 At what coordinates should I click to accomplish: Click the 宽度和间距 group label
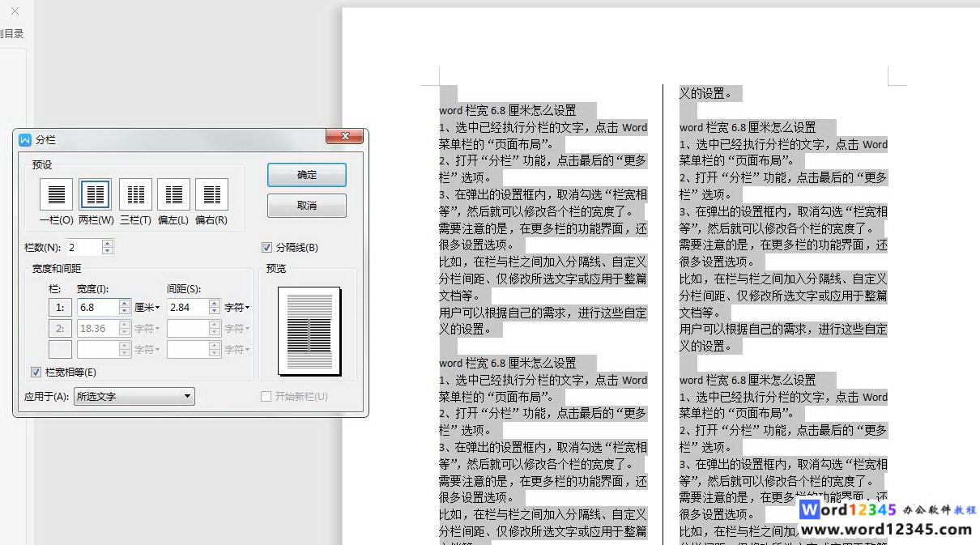point(57,269)
